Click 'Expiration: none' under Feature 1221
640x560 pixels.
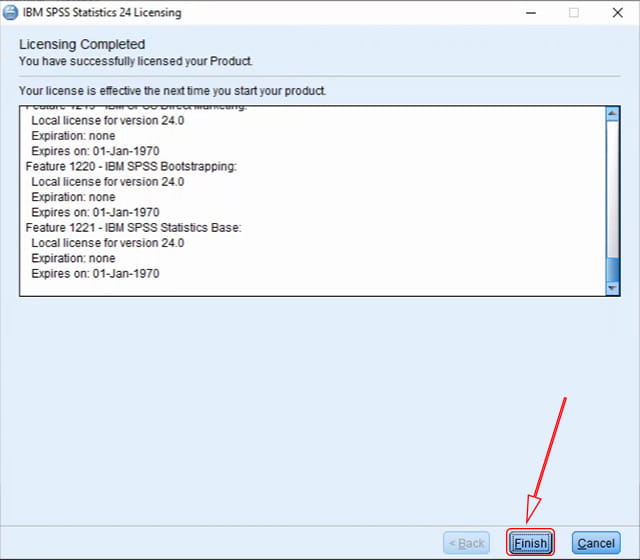[x=73, y=258]
